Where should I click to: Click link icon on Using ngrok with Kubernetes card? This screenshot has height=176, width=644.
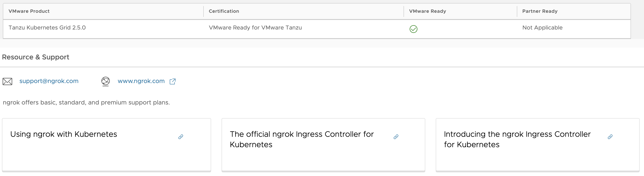click(x=181, y=137)
